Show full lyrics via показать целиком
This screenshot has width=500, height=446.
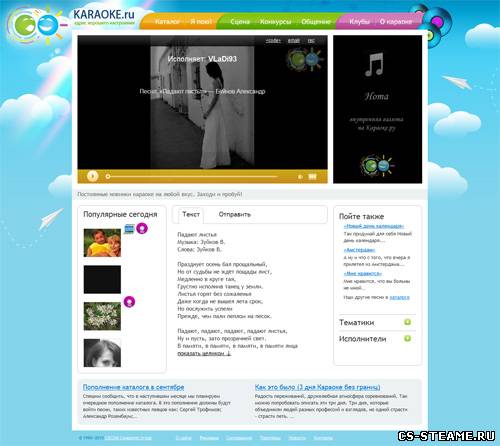(x=204, y=353)
